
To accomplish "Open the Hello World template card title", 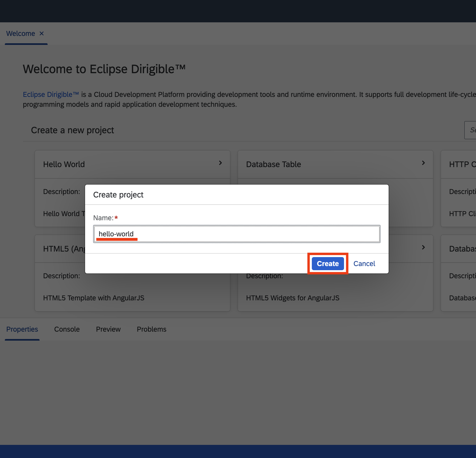I will 64,164.
